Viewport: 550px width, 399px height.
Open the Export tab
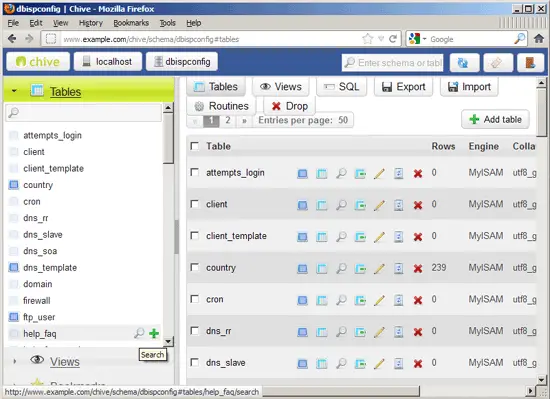click(403, 87)
